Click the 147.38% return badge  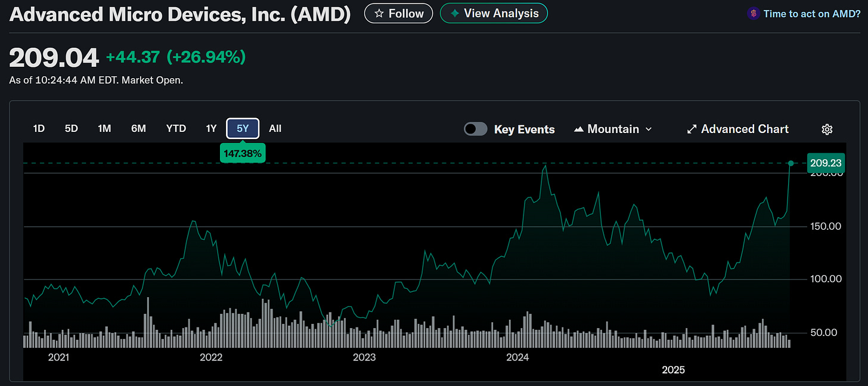(x=243, y=153)
